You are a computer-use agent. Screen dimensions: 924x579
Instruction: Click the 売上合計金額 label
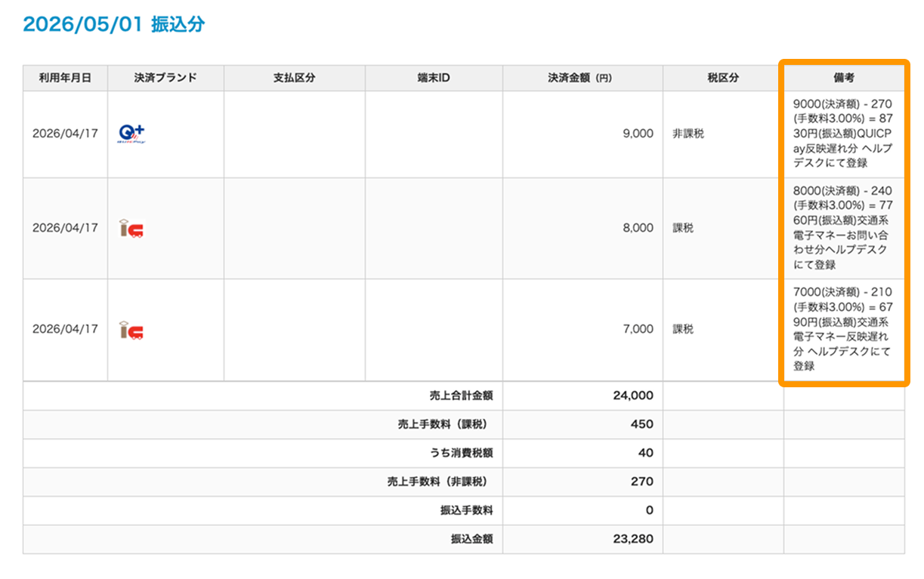point(461,396)
